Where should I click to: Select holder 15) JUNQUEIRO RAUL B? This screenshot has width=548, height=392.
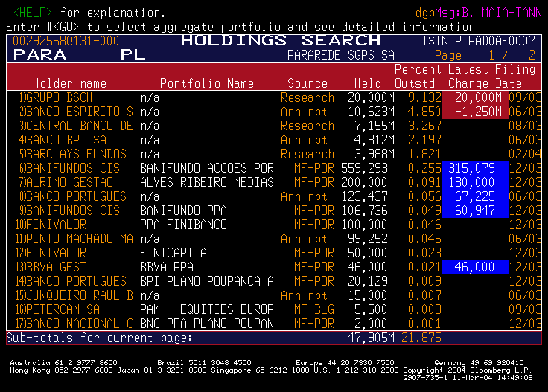coord(74,295)
